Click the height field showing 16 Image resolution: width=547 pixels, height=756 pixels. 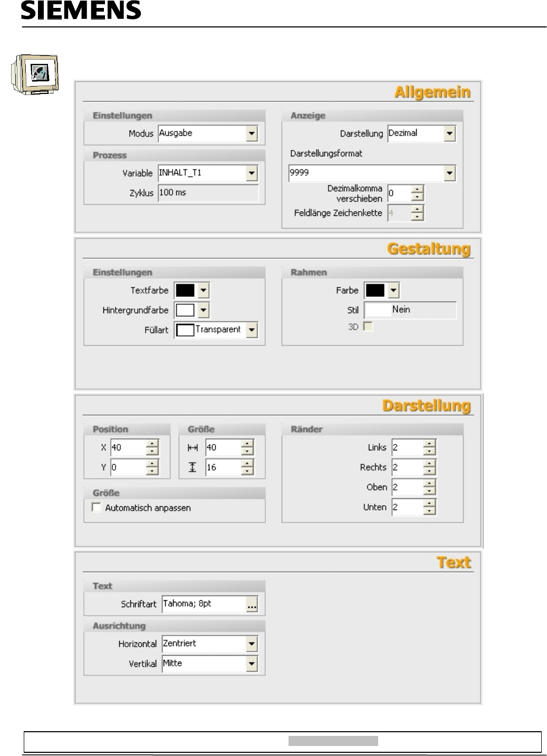point(223,467)
